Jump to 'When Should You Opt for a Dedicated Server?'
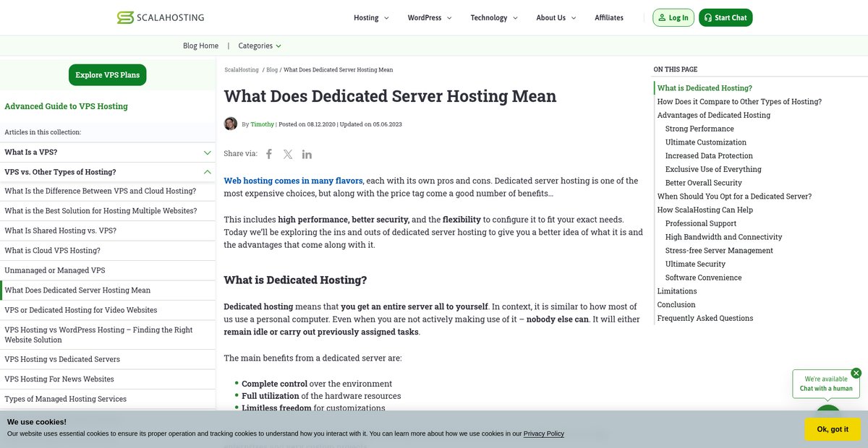The image size is (868, 448). click(x=734, y=197)
